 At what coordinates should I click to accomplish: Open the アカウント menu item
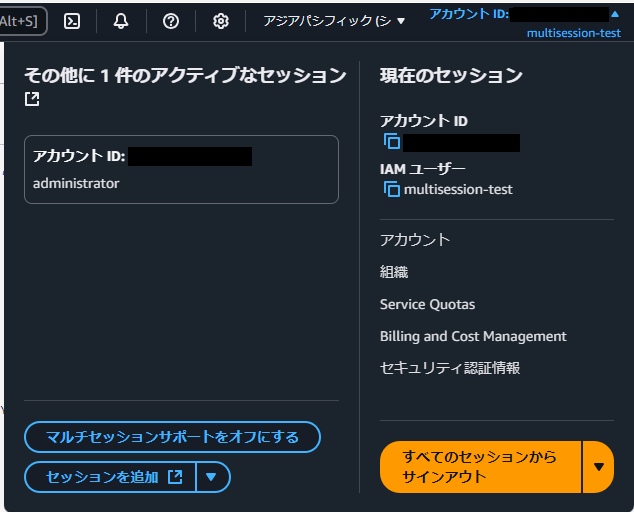click(x=415, y=240)
